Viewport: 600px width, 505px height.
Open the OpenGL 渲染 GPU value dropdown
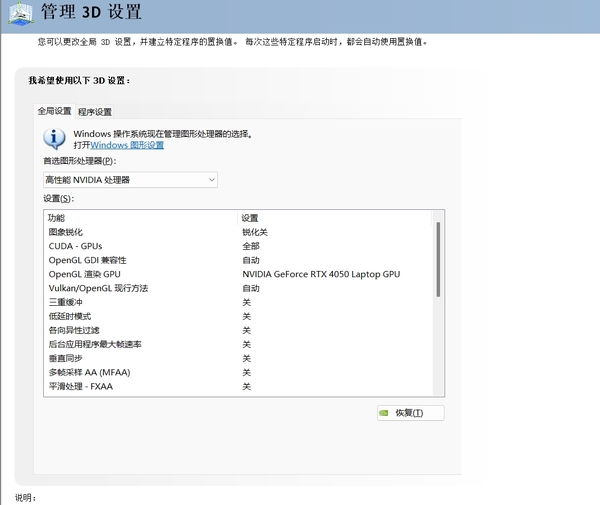coord(320,274)
